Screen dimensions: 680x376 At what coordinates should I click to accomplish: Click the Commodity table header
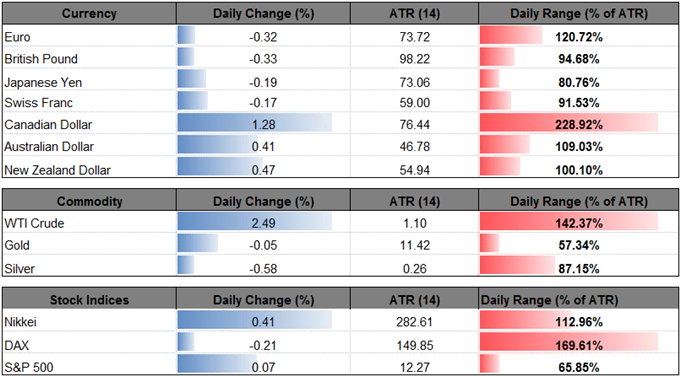click(x=89, y=201)
